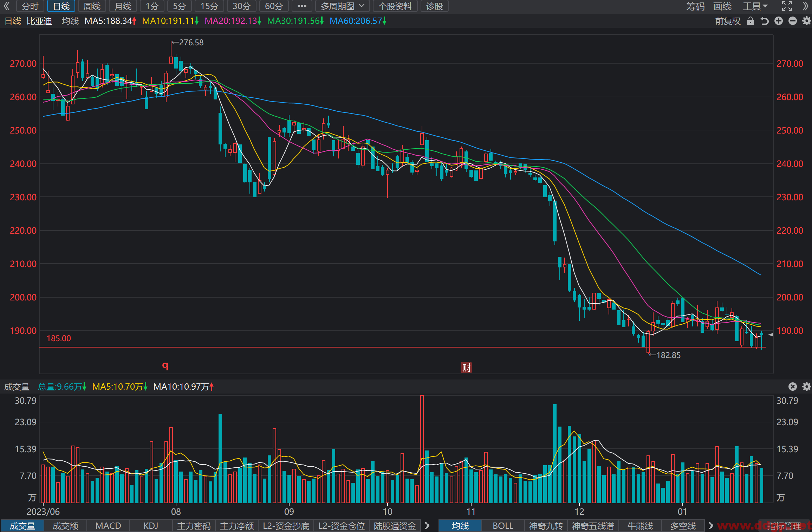
Task: Open main chart settings gear
Action: 807,21
